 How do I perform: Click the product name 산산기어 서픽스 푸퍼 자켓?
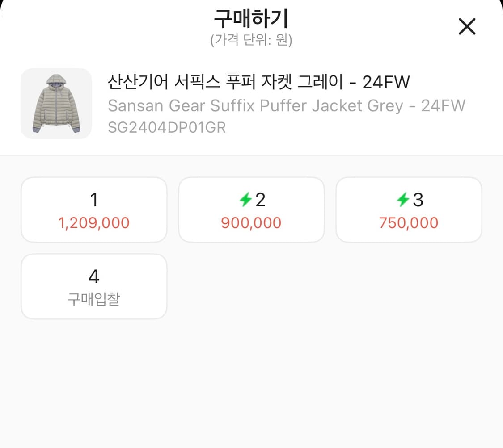click(258, 82)
